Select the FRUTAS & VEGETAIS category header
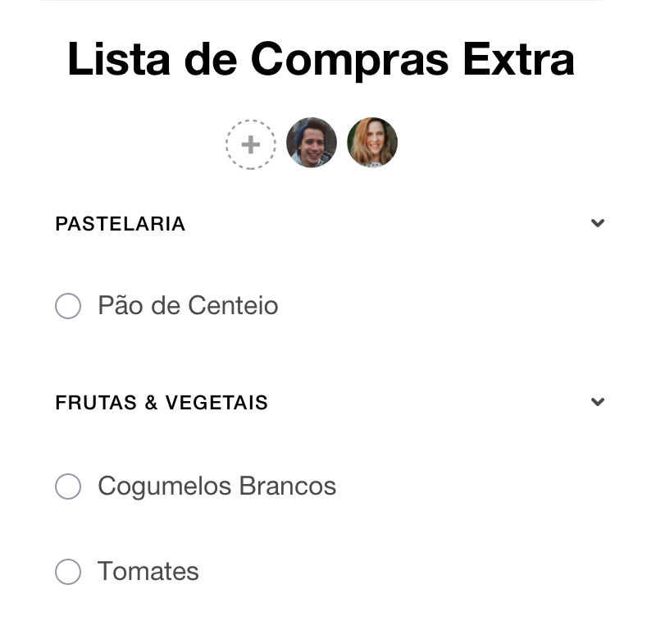The height and width of the screenshot is (644, 656). pyautogui.click(x=162, y=402)
